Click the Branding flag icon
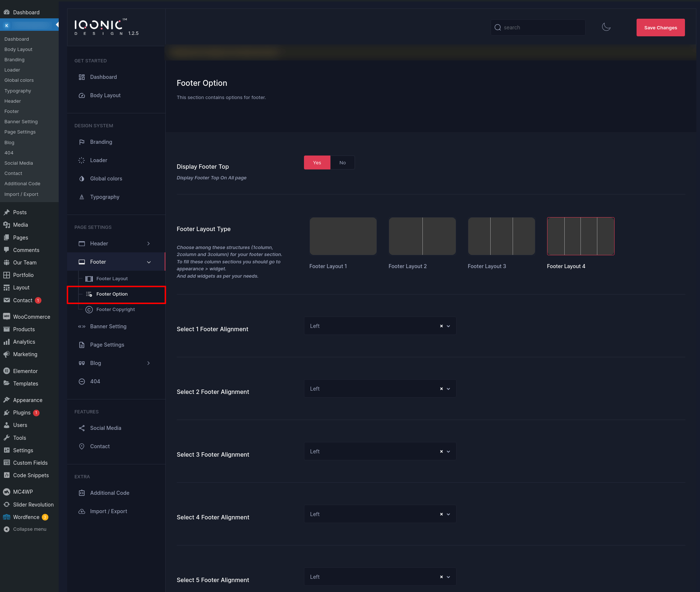Viewport: 700px width, 592px height. [x=82, y=142]
